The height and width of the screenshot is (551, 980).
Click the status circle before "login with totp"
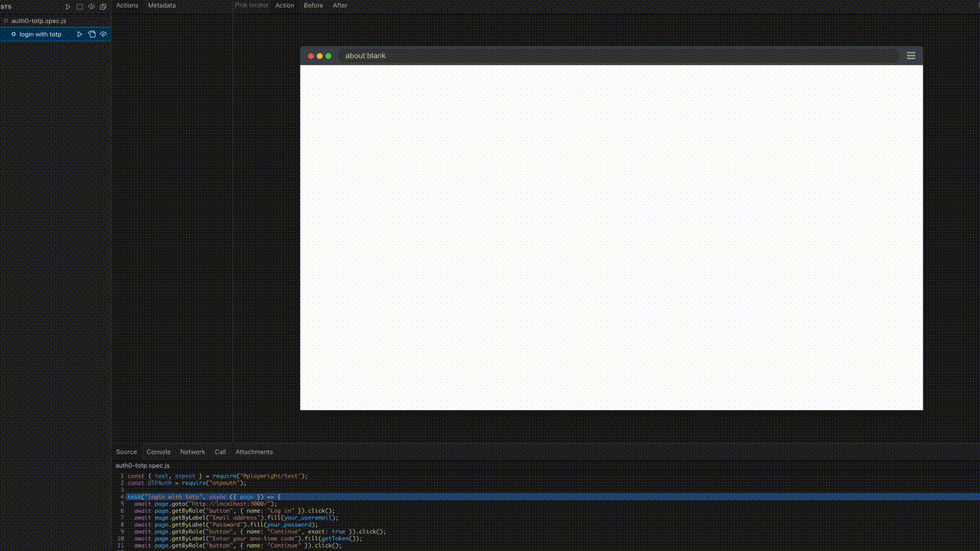pyautogui.click(x=14, y=34)
